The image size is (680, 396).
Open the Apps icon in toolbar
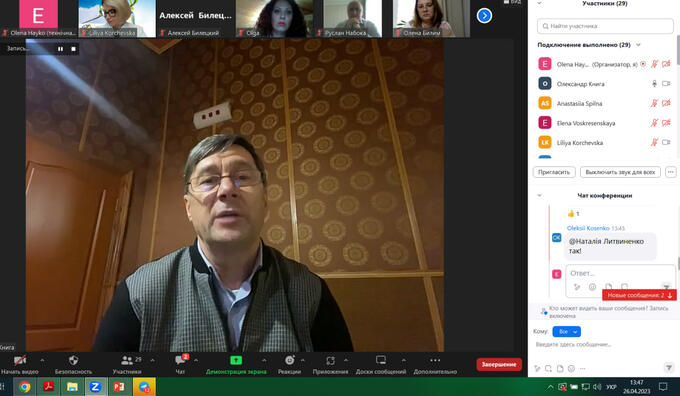click(330, 360)
